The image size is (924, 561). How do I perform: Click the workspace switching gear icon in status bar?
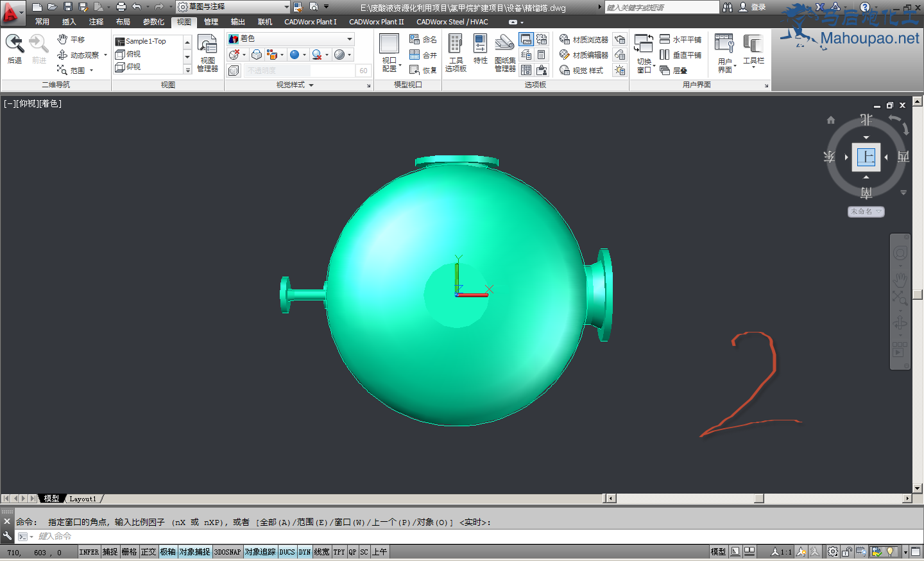833,552
